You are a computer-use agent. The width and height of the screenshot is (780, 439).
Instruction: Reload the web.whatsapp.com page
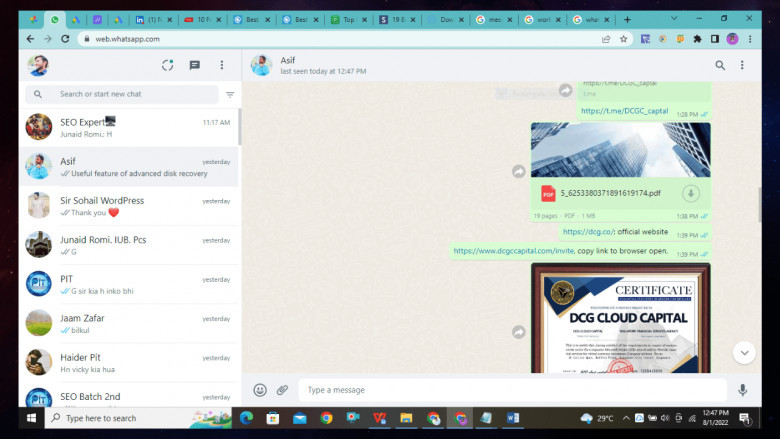click(x=65, y=39)
